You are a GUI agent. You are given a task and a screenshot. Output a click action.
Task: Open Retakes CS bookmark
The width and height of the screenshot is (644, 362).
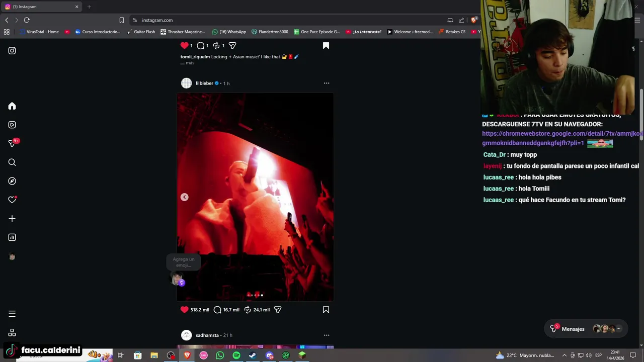[452, 32]
